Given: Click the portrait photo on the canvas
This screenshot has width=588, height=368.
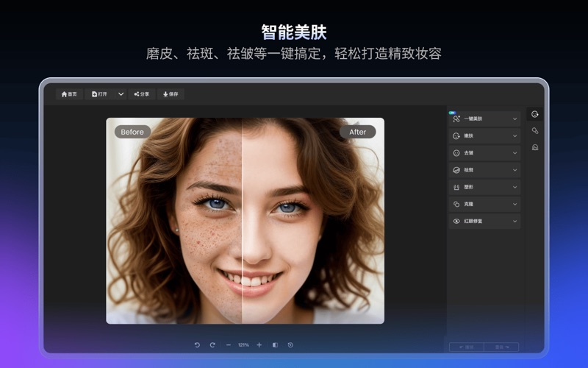Looking at the screenshot, I should tap(245, 221).
